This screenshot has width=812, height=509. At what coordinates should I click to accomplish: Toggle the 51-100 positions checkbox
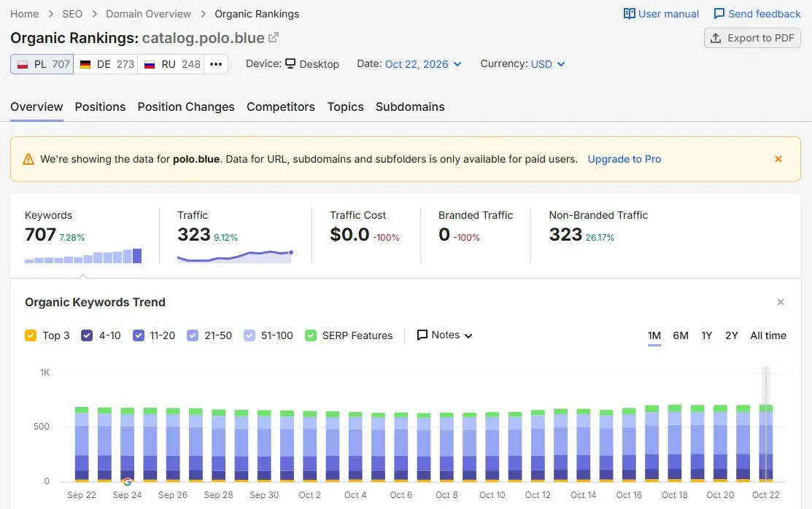click(x=249, y=335)
